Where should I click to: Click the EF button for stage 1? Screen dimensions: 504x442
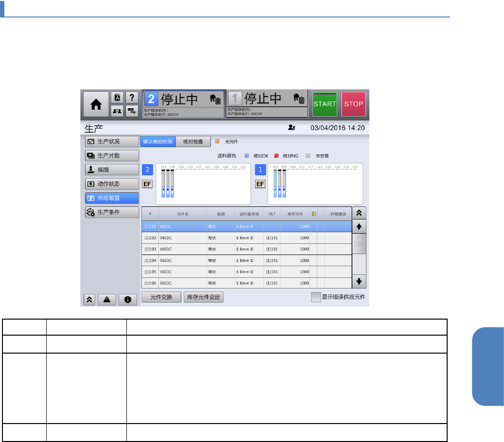click(261, 184)
